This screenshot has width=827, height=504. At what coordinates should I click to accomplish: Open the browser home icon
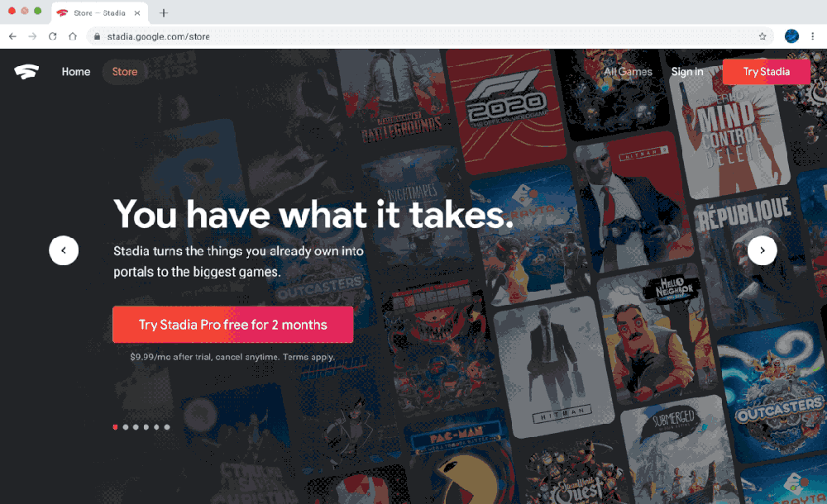[73, 36]
